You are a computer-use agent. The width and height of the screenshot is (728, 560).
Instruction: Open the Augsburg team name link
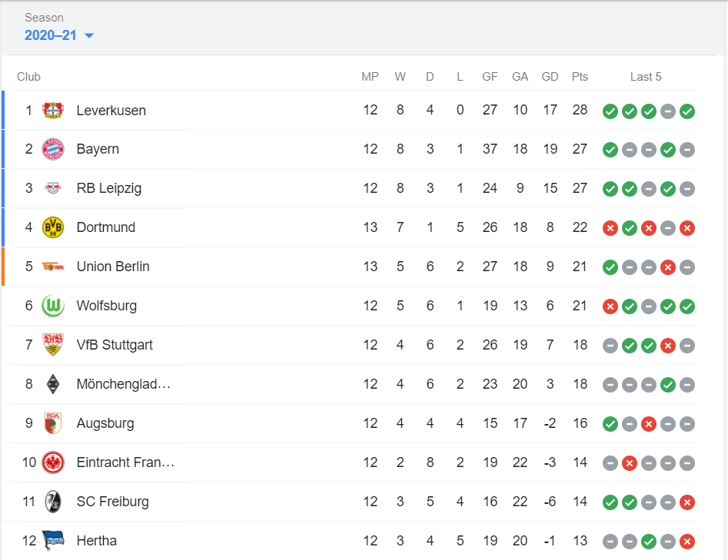tap(105, 423)
